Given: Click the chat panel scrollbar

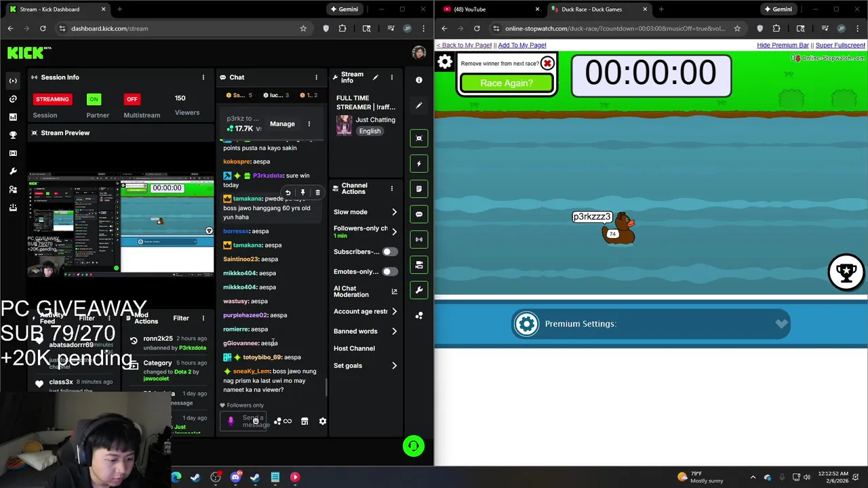Looking at the screenshot, I should tap(326, 388).
